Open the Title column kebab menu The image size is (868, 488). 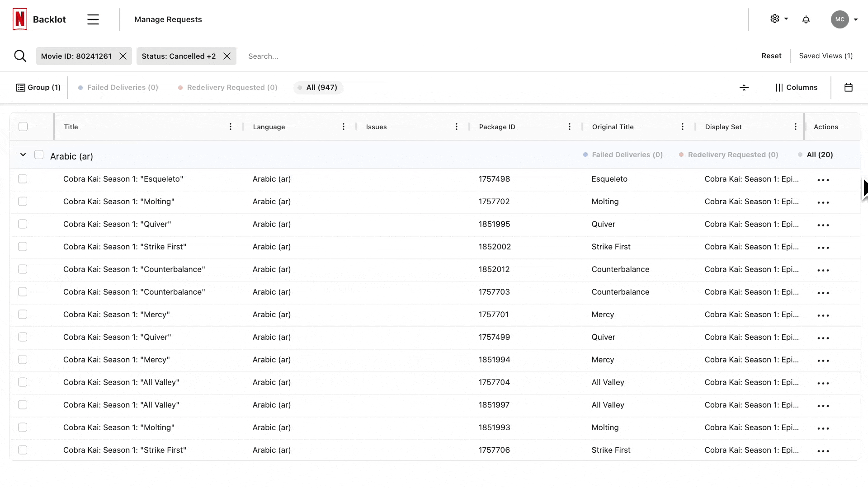click(231, 127)
